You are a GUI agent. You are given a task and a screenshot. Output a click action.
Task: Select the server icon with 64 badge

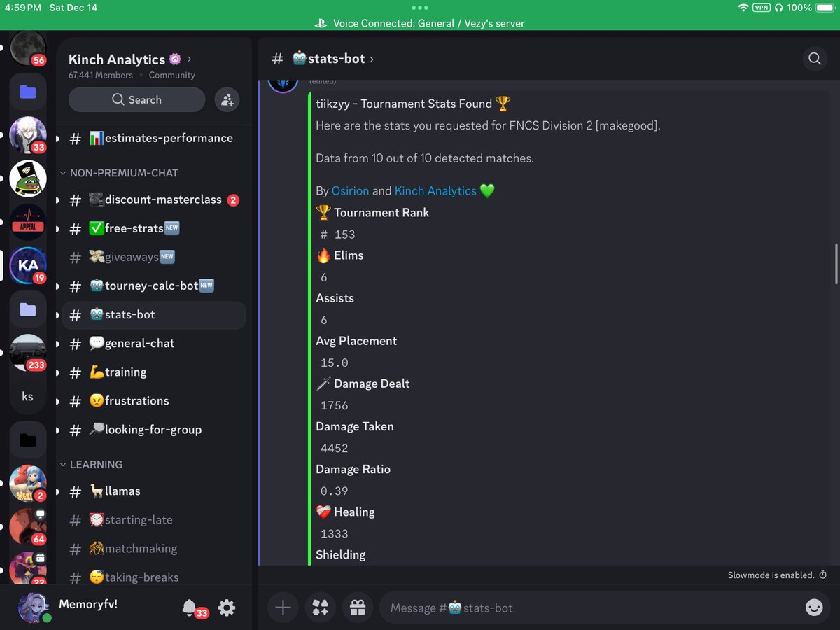tap(28, 526)
